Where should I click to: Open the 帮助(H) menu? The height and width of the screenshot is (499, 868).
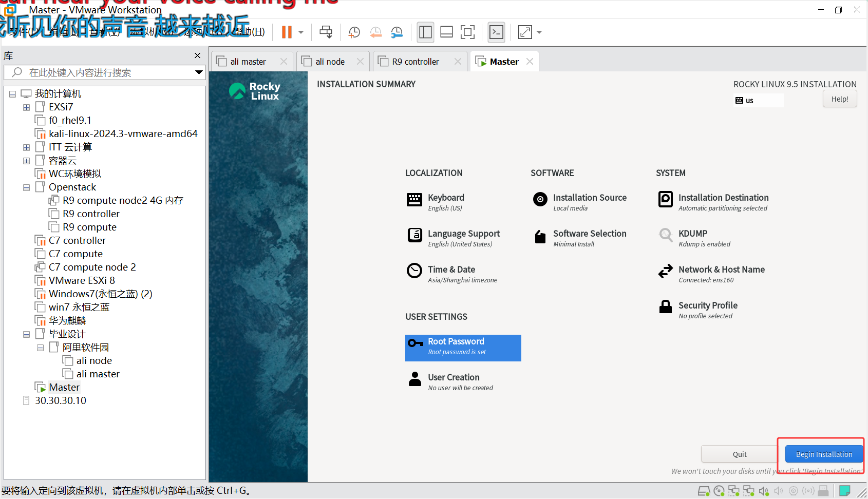(251, 32)
